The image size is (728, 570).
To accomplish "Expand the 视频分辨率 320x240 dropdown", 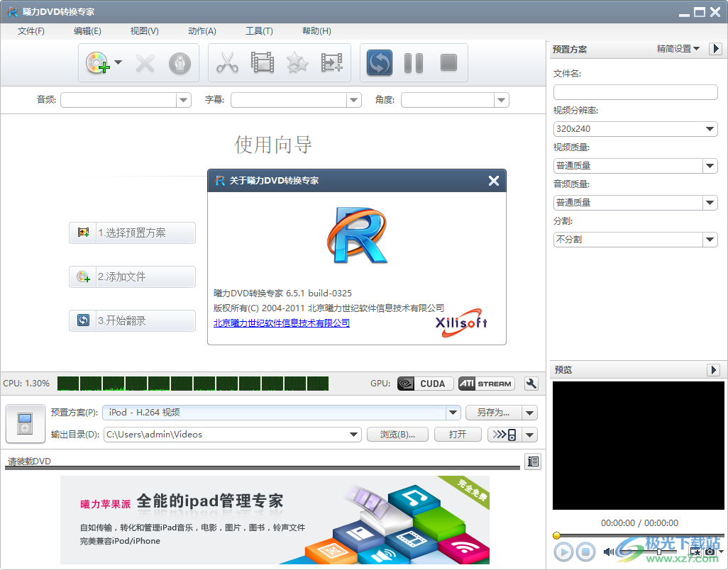I will point(710,129).
